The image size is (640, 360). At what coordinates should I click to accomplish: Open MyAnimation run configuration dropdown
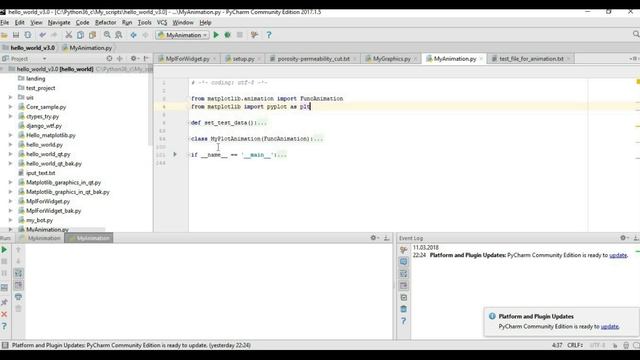point(182,35)
